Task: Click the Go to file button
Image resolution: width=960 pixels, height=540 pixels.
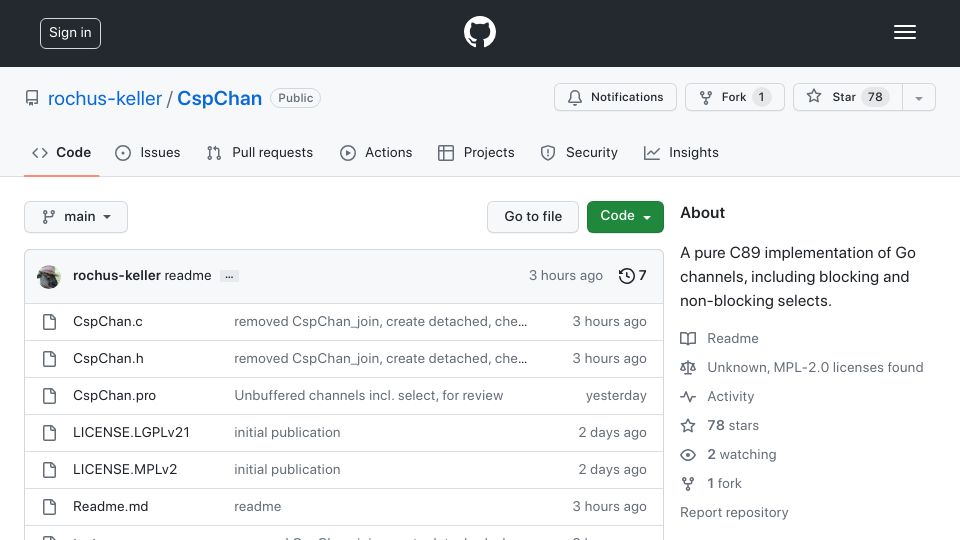Action: 533,217
